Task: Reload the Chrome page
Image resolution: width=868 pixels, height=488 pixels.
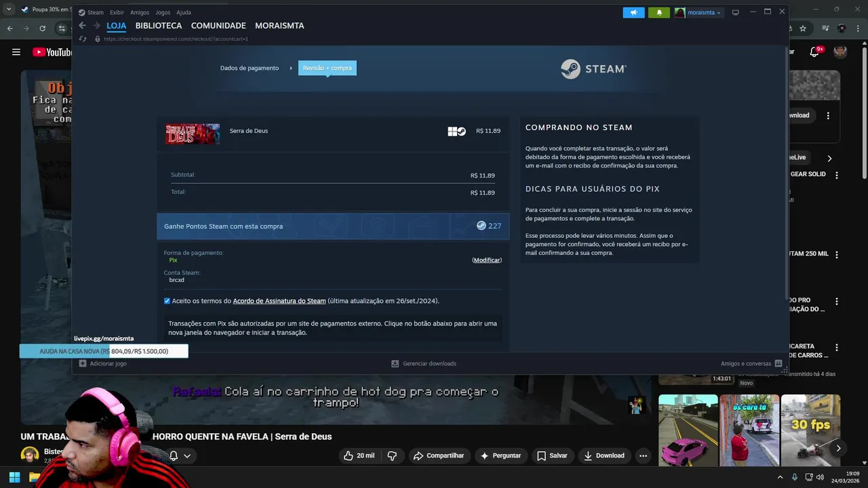Action: coord(43,28)
